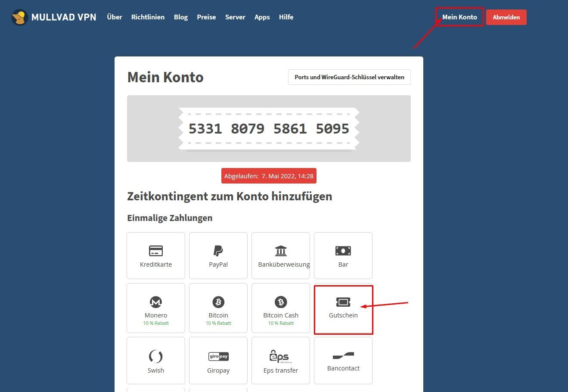
Task: Open Mein Konto in the header
Action: click(x=459, y=17)
